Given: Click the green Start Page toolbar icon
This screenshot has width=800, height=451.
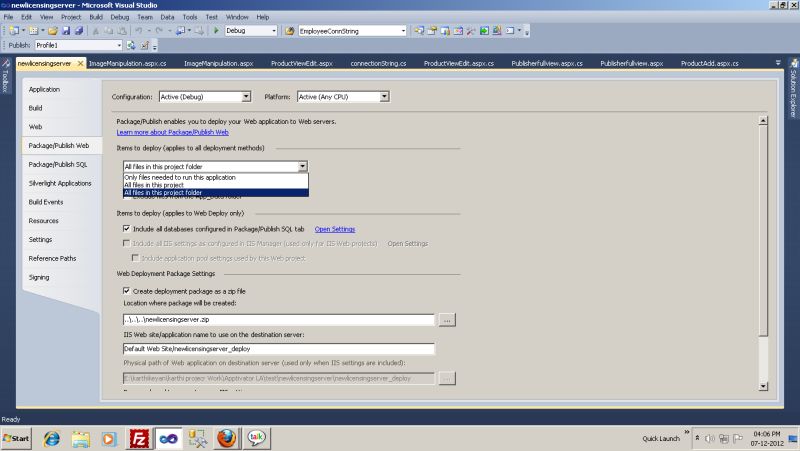Looking at the screenshot, I should coord(484,31).
